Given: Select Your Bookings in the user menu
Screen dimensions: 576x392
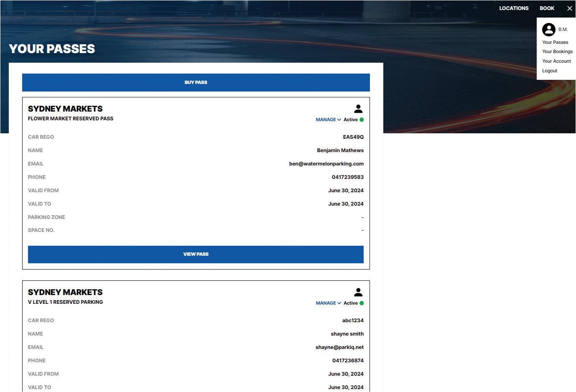Looking at the screenshot, I should [557, 52].
